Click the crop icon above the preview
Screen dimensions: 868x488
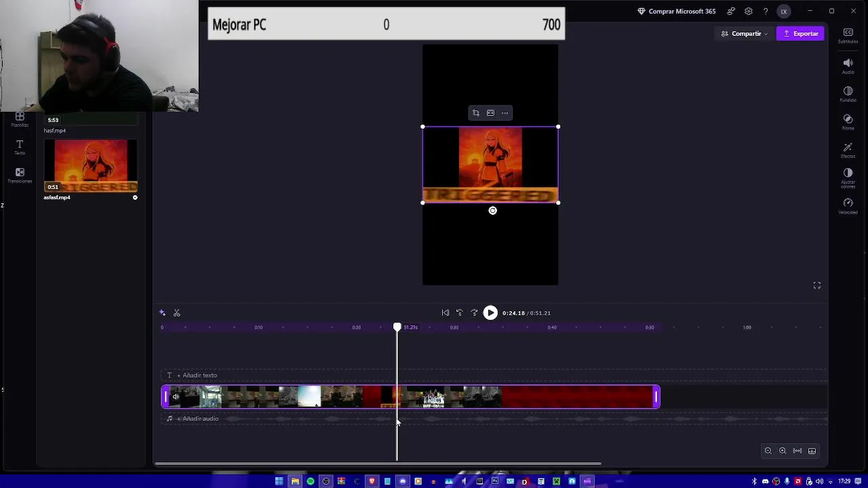(475, 113)
